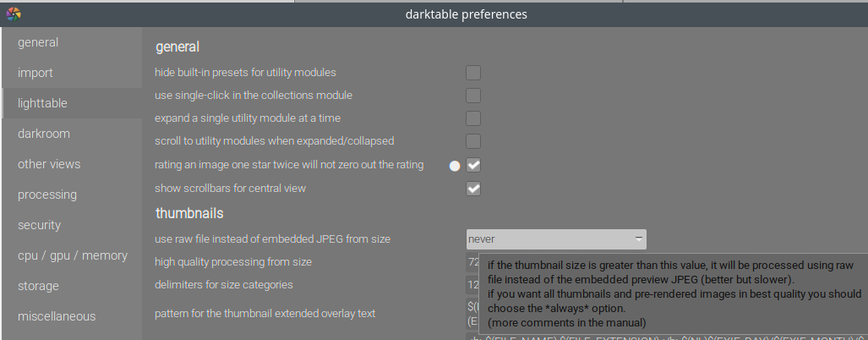Open the import preferences tab
Image resolution: width=868 pixels, height=340 pixels.
pos(35,73)
